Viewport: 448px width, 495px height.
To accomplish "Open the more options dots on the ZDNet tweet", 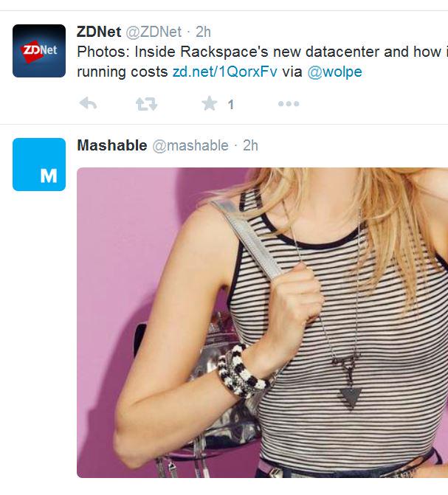I will point(289,104).
